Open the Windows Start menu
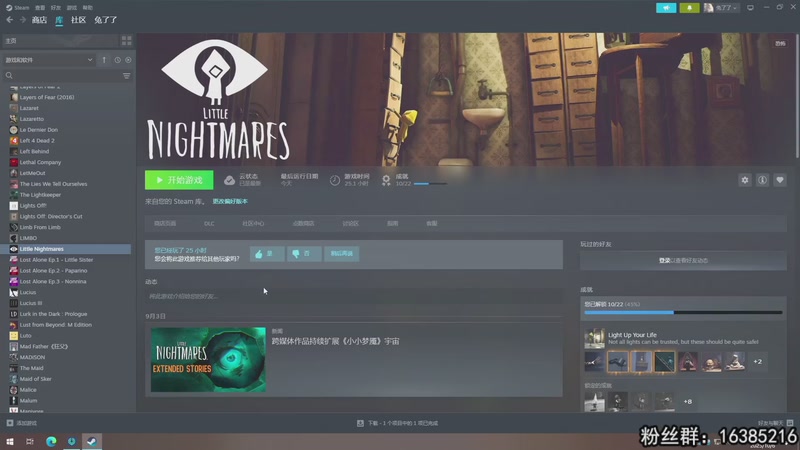800x450 pixels. (x=10, y=441)
